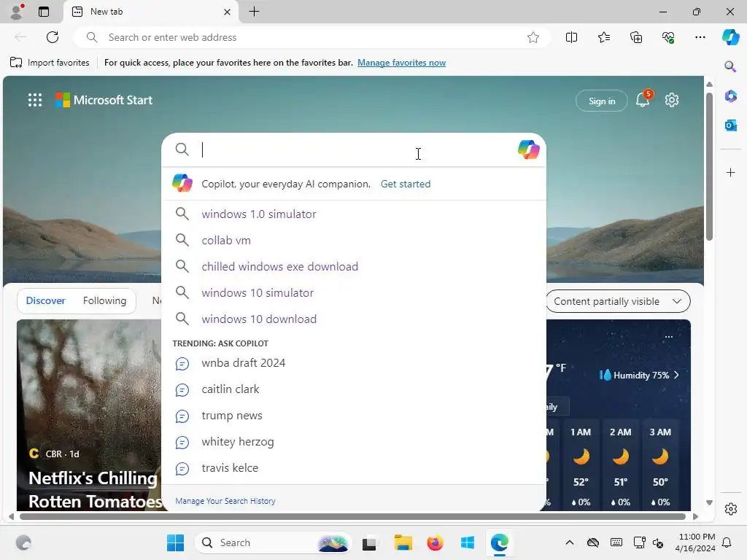
Task: Click Import favorites button
Action: pos(50,63)
